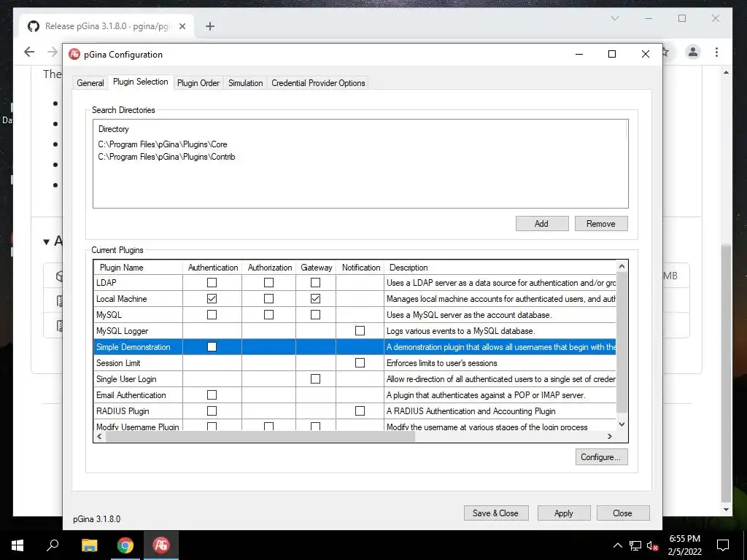Open the notification center icon
Screen dimensions: 747x560
(723, 545)
